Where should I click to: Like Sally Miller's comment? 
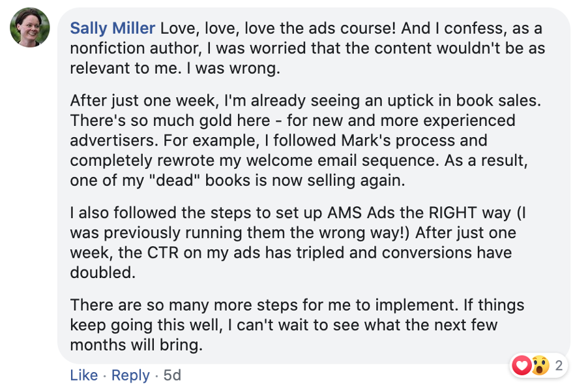pos(84,375)
